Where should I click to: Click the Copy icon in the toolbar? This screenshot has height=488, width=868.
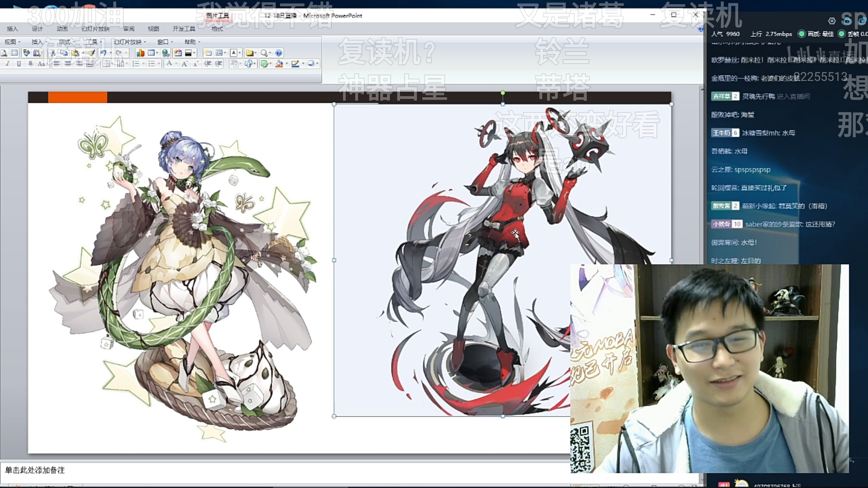[64, 53]
